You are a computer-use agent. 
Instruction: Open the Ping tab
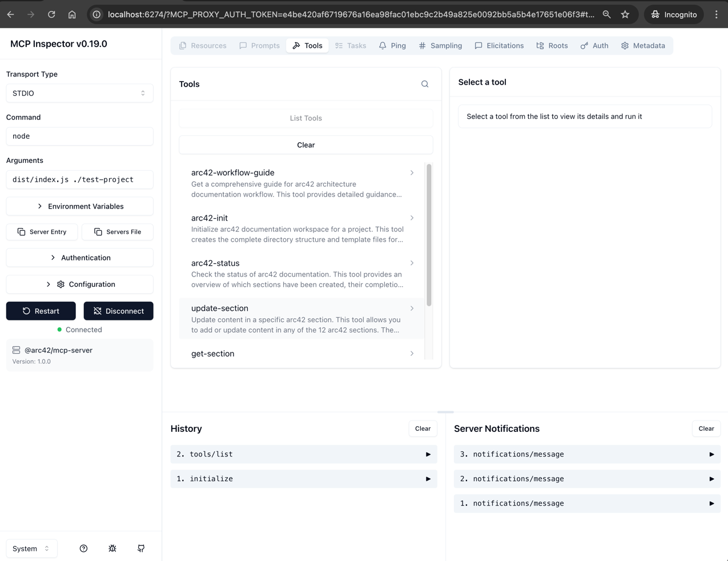tap(392, 46)
